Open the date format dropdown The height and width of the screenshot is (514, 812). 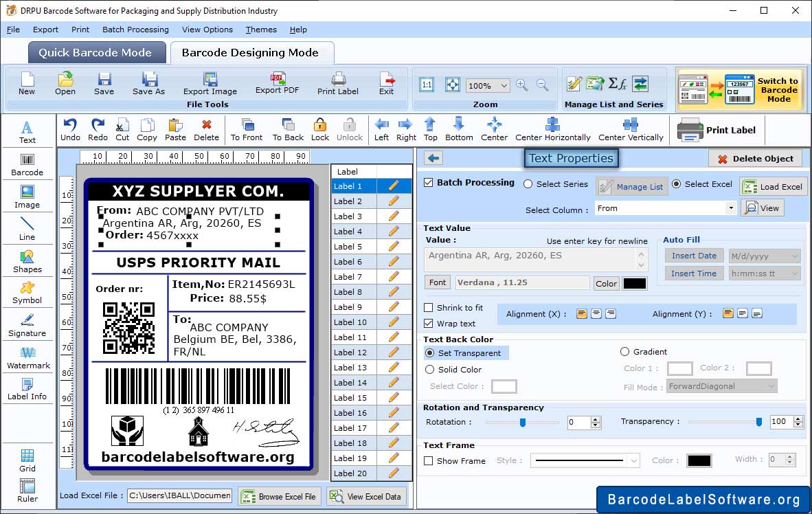tap(794, 256)
